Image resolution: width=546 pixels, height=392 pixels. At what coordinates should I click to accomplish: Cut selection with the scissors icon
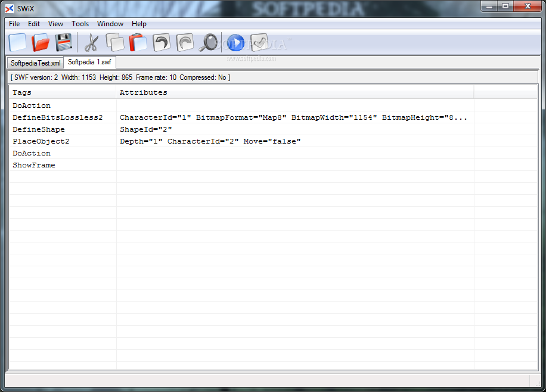tap(92, 42)
